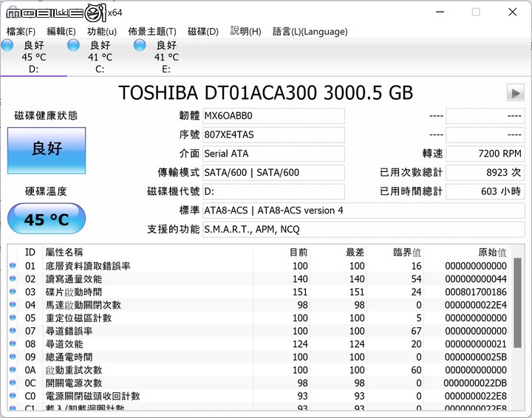This screenshot has width=532, height=418.
Task: Open the 檔案(F) menu
Action: click(x=21, y=32)
